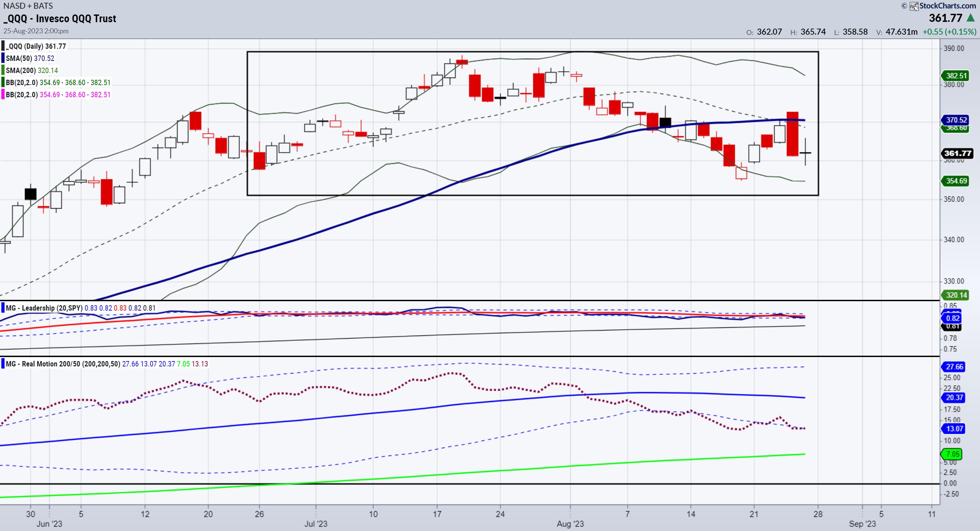Click the green up arrow beside 361.77
This screenshot has width=980, height=531.
pos(971,18)
